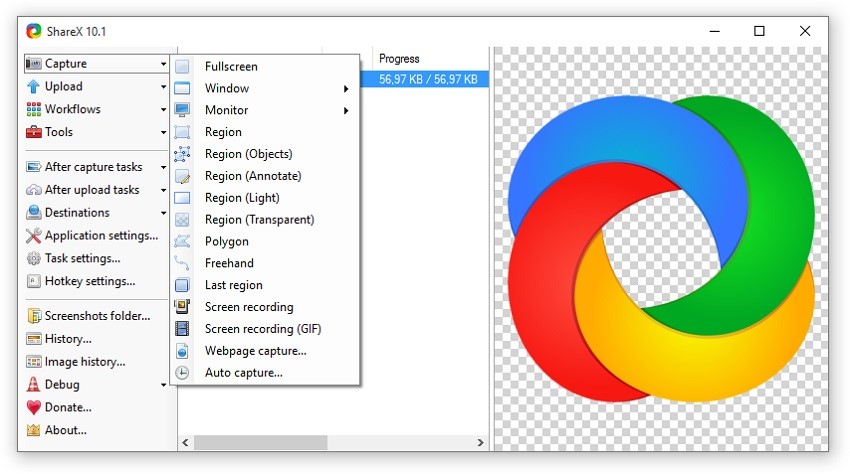Click the Webpage capture icon
This screenshot has height=474, width=850.
click(182, 351)
